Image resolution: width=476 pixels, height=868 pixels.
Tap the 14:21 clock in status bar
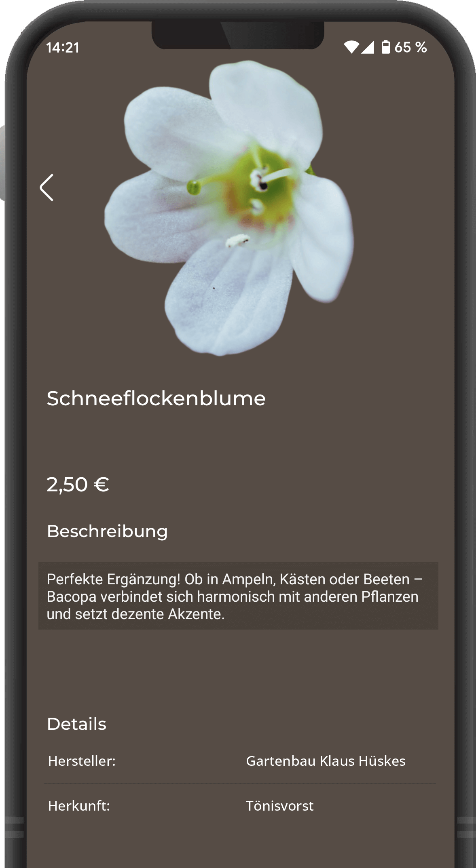[63, 48]
